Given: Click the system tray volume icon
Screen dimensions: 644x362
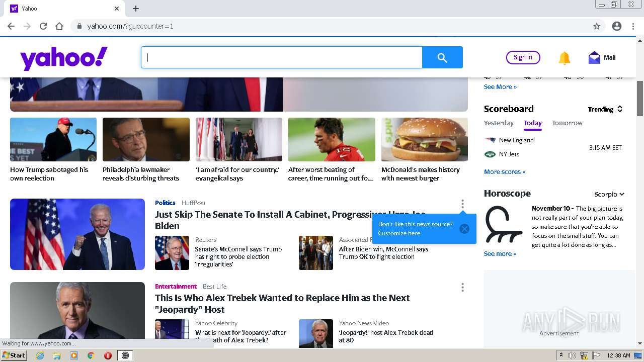Looking at the screenshot, I should point(572,355).
